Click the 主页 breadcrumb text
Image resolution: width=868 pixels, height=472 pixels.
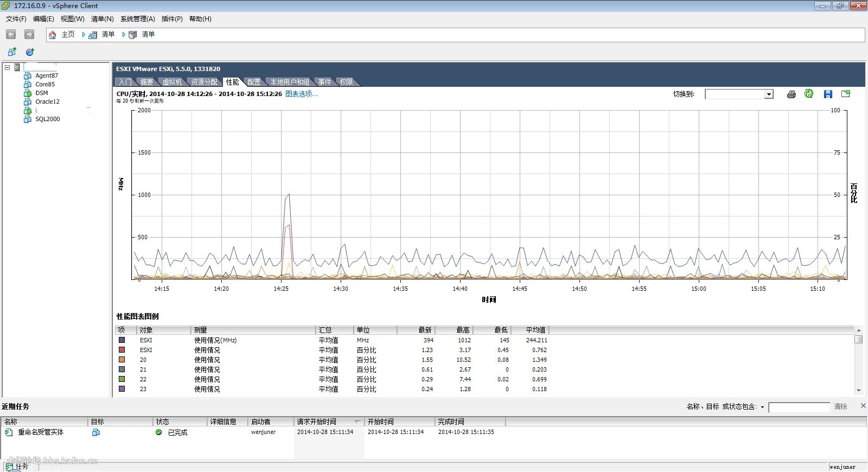[68, 34]
